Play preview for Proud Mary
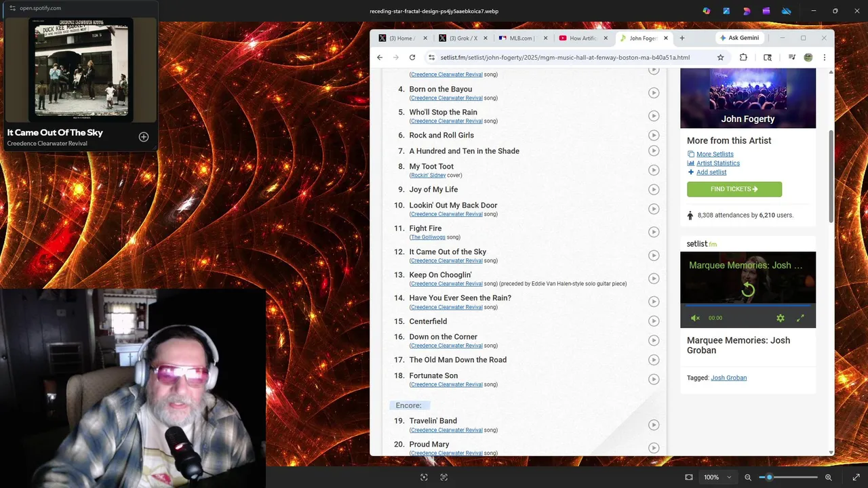 654,448
